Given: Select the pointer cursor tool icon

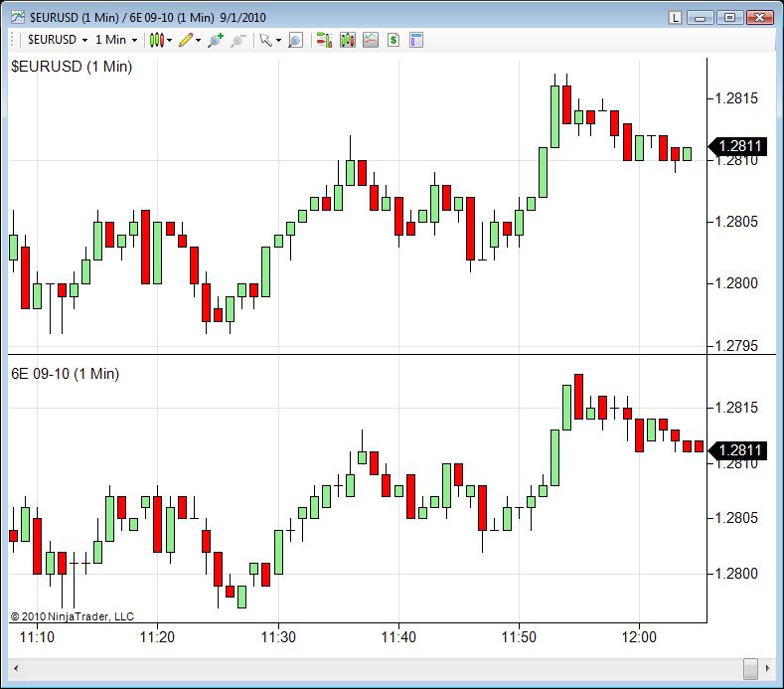Looking at the screenshot, I should pyautogui.click(x=265, y=40).
